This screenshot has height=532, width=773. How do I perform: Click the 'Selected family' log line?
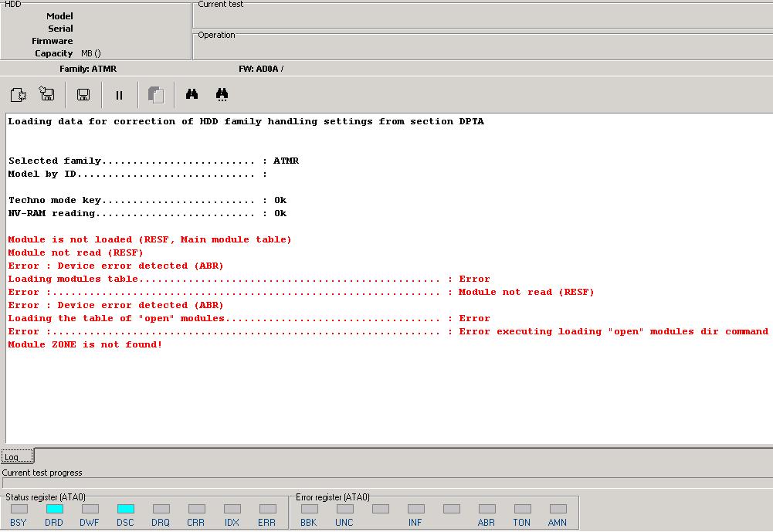pos(154,161)
